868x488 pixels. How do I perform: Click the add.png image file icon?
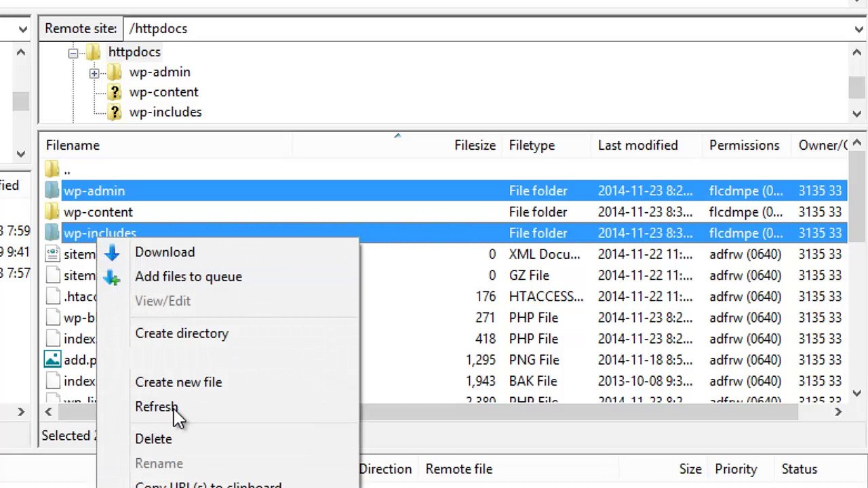[52, 360]
